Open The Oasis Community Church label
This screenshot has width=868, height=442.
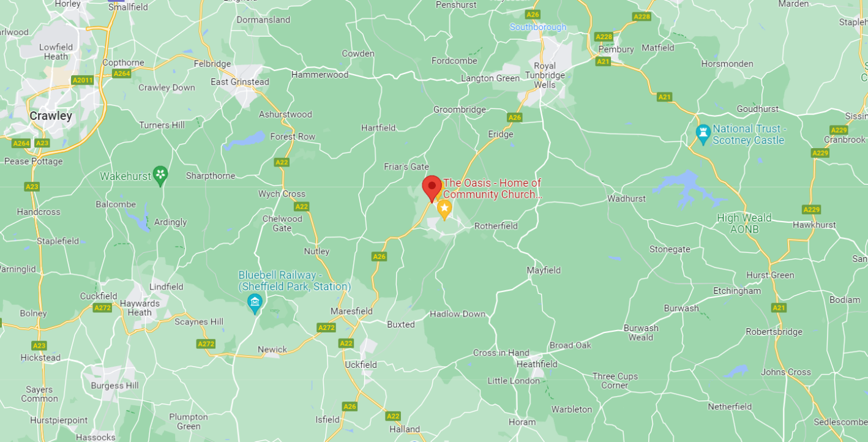click(493, 189)
